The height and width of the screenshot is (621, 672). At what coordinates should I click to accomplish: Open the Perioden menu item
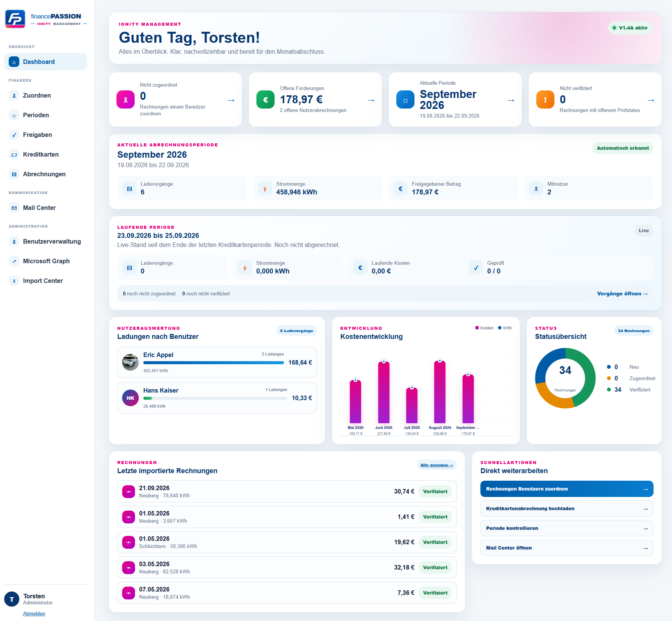tap(45, 115)
